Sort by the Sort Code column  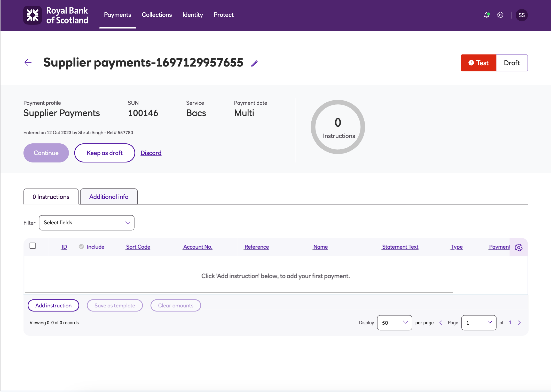tap(138, 247)
